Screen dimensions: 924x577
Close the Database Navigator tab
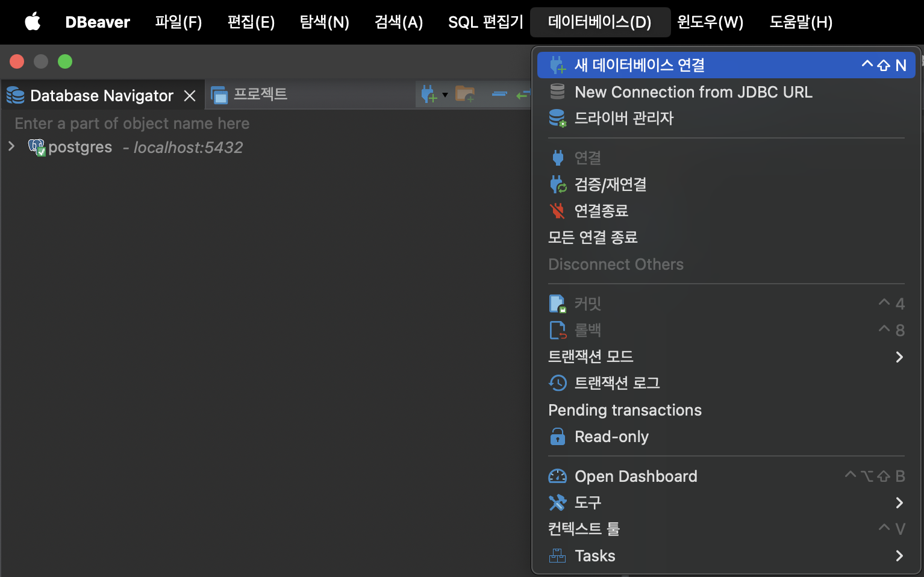tap(190, 96)
